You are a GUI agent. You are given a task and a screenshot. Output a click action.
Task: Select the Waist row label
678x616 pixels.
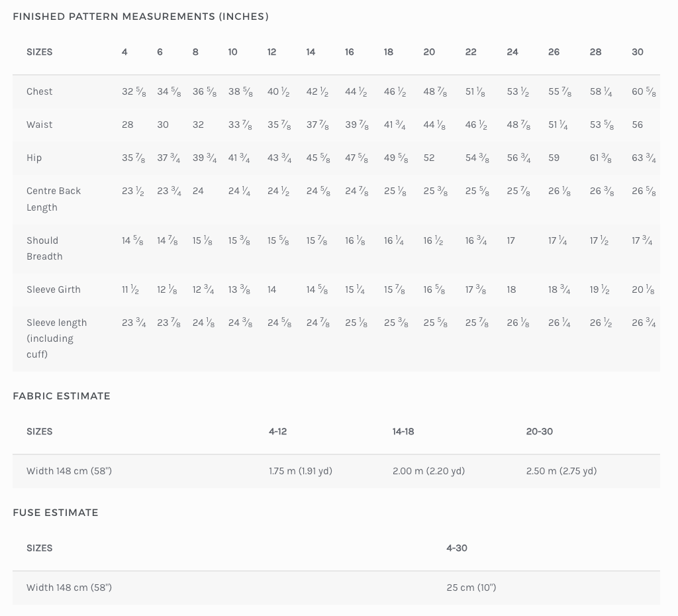[40, 125]
